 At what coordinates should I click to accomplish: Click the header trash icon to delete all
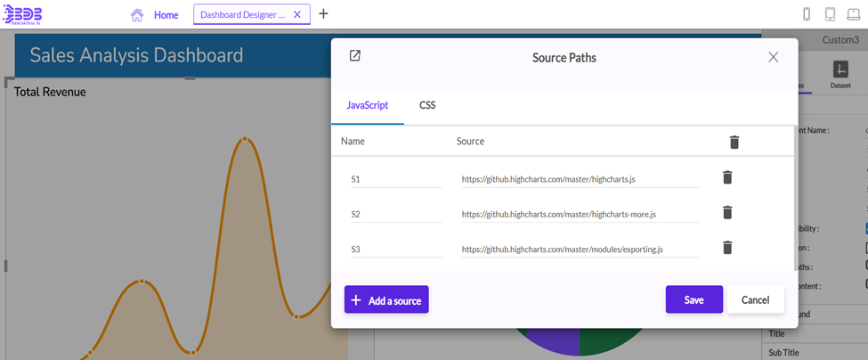click(x=734, y=142)
